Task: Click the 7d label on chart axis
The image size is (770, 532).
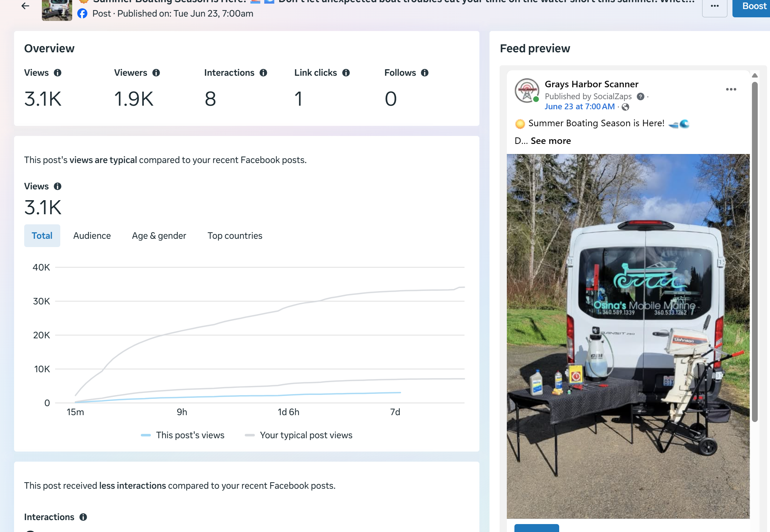Action: (395, 412)
